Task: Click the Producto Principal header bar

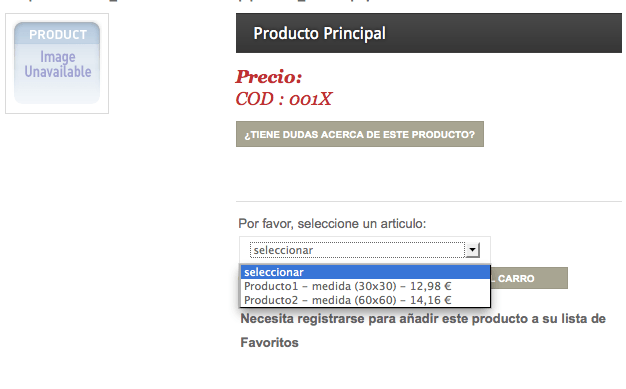Action: point(429,33)
